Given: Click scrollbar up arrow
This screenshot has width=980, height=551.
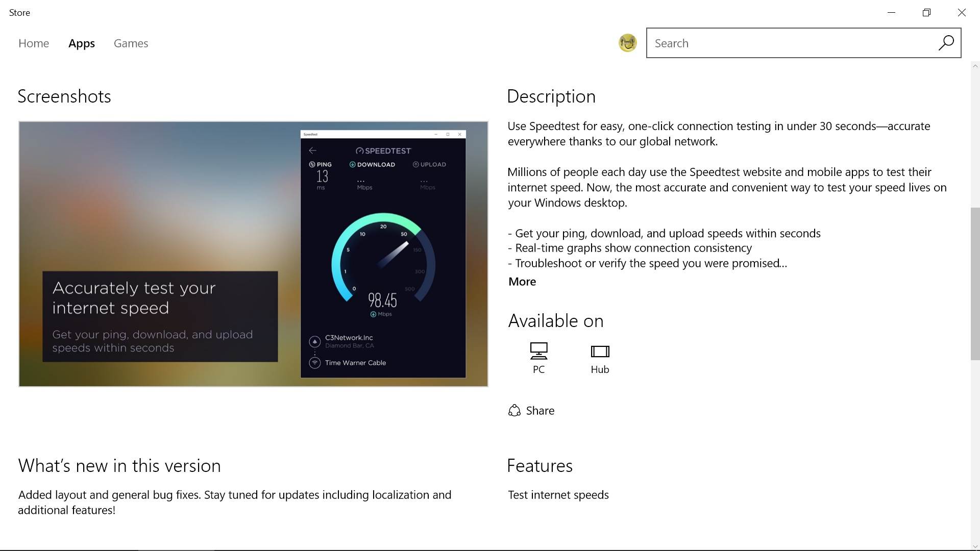Looking at the screenshot, I should (x=975, y=66).
